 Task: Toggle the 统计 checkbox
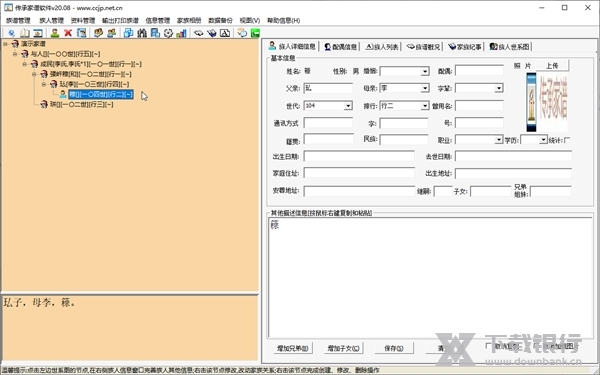tap(567, 140)
